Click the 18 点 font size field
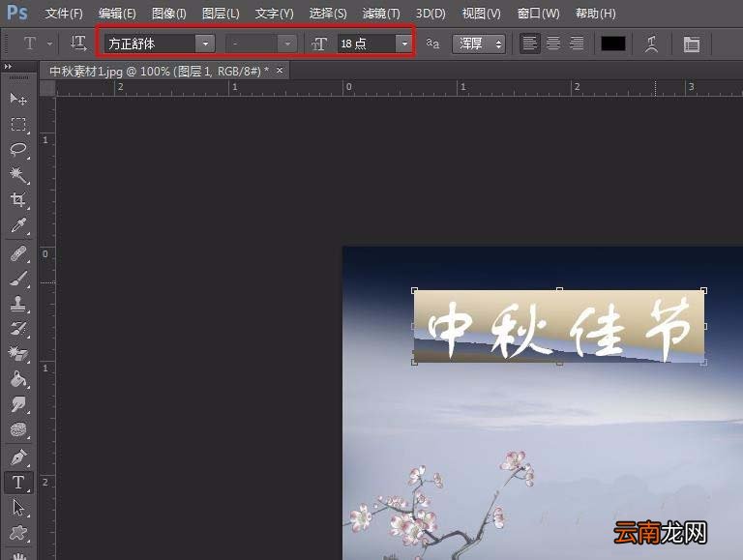This screenshot has width=743, height=560. pyautogui.click(x=367, y=44)
